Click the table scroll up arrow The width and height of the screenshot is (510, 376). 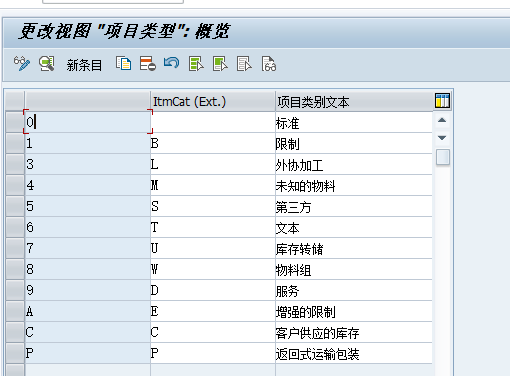pos(442,120)
